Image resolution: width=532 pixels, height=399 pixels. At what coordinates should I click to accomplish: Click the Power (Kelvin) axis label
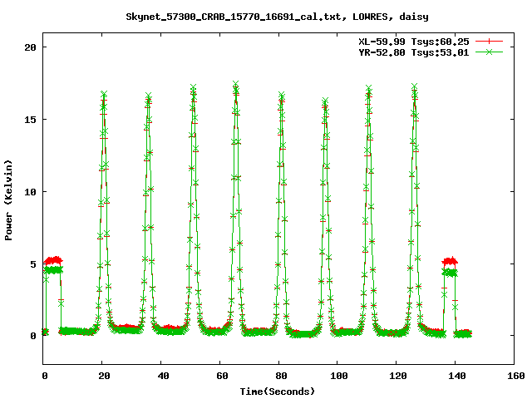[8, 200]
